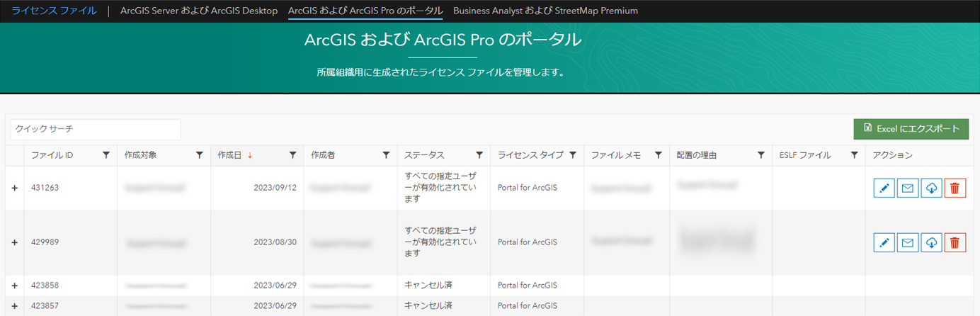Download license file 429989 via cloud icon
Viewport: 980px width, 316px height.
931,242
